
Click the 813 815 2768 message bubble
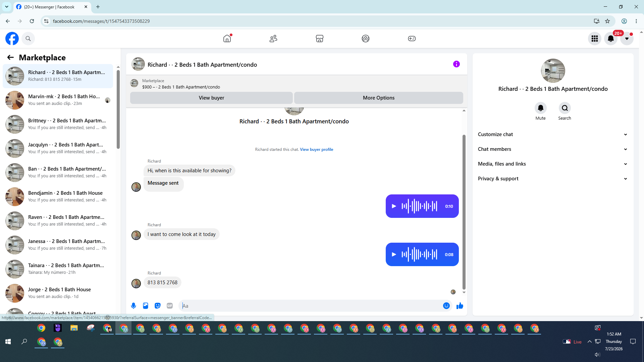pyautogui.click(x=162, y=283)
